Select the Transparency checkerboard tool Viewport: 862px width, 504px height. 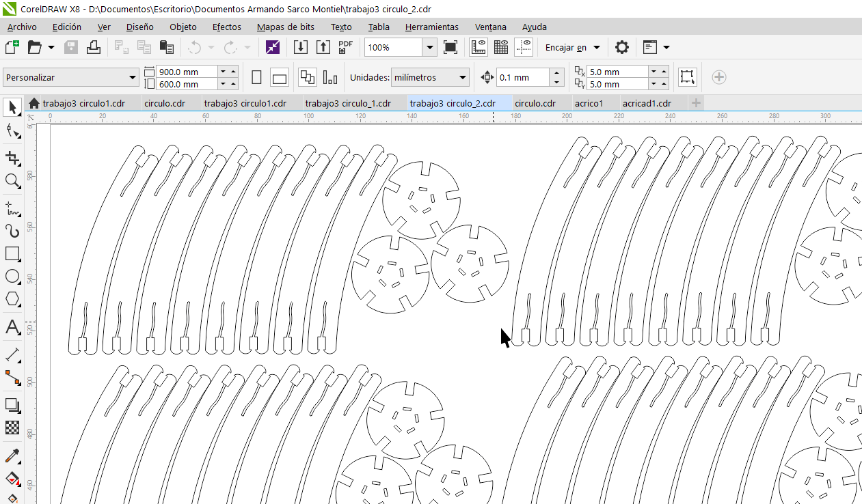click(x=12, y=428)
